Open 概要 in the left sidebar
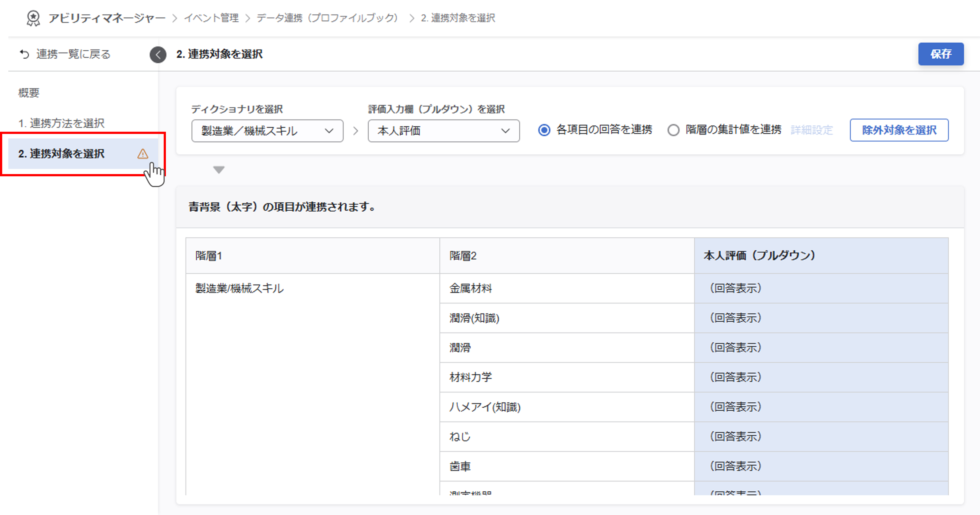 pyautogui.click(x=29, y=93)
